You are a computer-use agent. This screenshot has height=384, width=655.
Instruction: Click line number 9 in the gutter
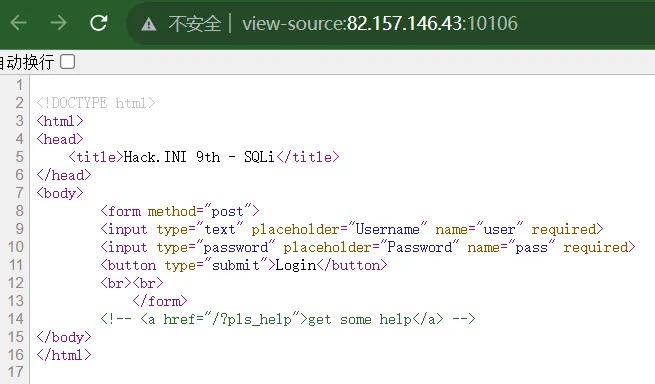pos(20,229)
